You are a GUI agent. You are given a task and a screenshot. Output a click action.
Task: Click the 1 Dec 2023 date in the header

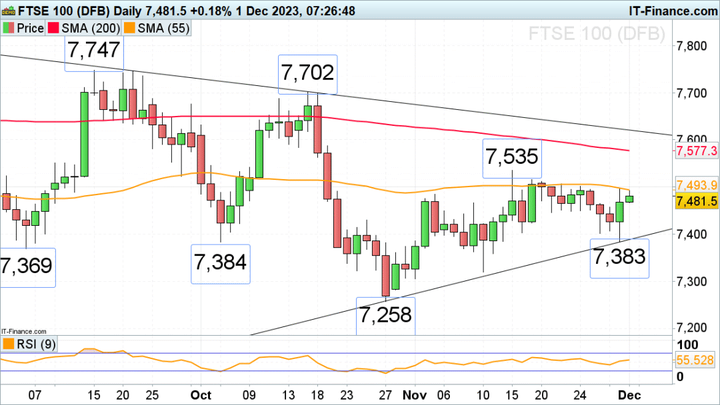tap(268, 11)
